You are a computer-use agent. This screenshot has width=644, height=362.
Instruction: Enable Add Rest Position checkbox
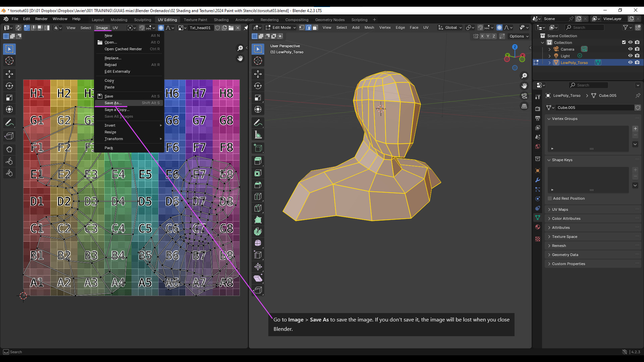click(550, 198)
